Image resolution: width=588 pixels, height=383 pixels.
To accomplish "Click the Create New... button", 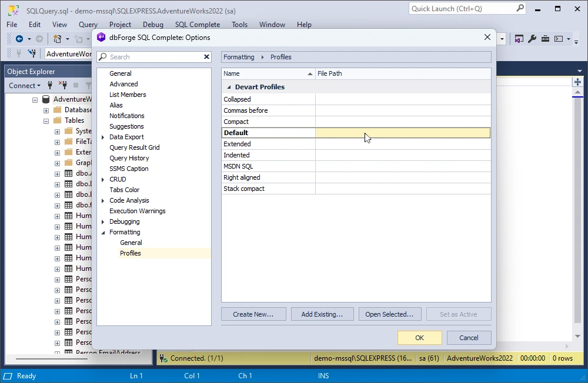I will (x=253, y=314).
